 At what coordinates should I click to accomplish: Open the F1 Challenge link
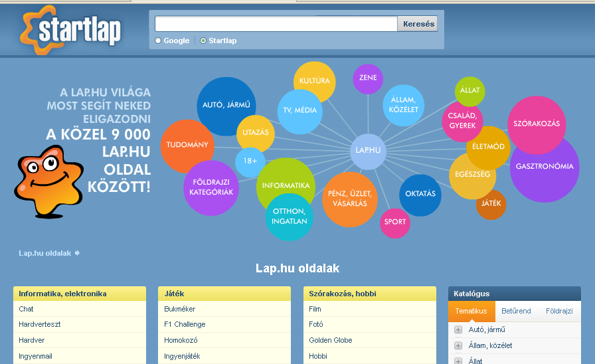tap(185, 324)
